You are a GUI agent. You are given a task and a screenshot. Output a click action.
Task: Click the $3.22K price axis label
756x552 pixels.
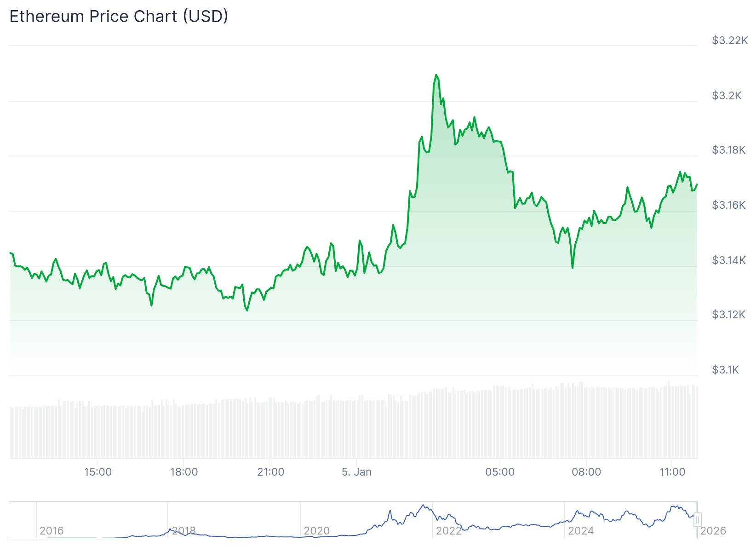pos(730,40)
